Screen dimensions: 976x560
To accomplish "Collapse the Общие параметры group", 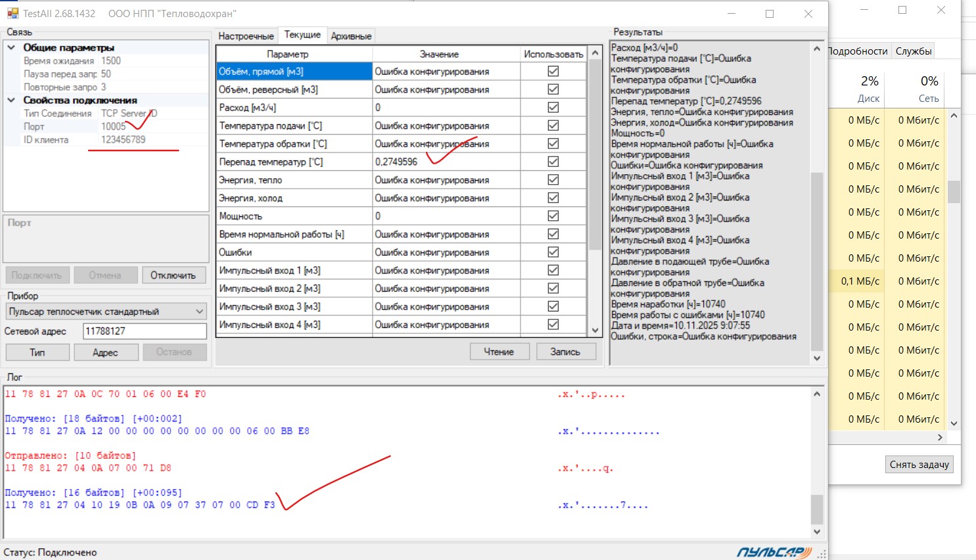I will point(11,47).
